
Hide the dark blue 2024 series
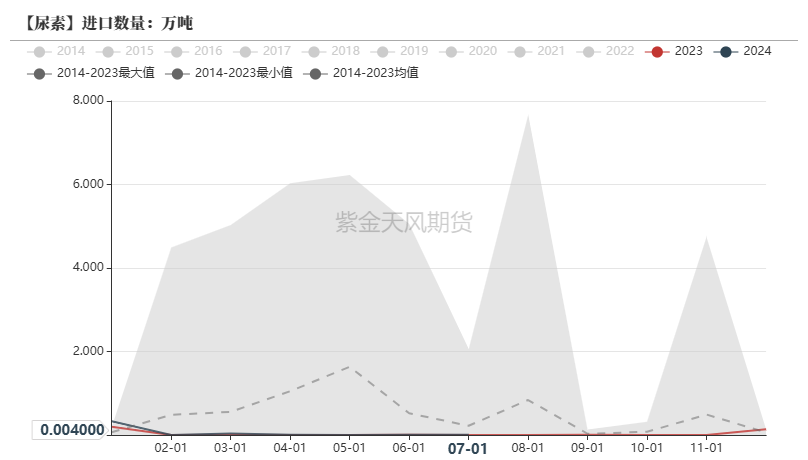pos(744,51)
